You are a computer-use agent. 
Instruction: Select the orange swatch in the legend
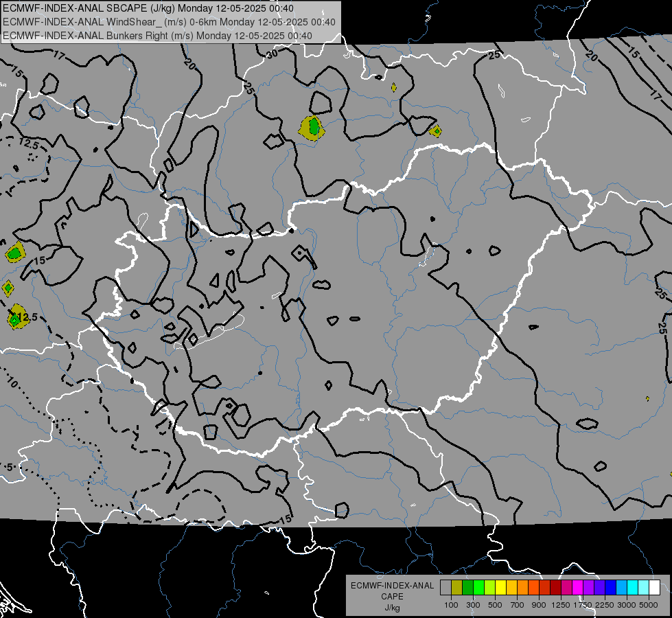(523, 587)
